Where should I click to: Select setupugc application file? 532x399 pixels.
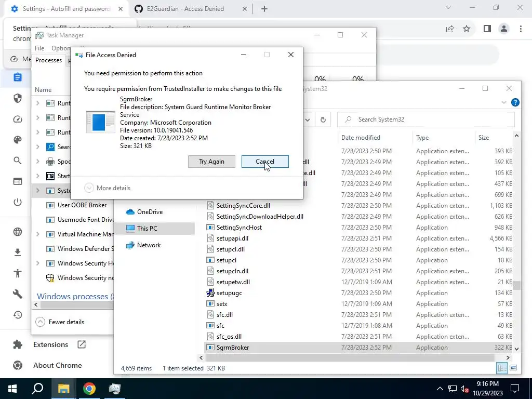[229, 293]
